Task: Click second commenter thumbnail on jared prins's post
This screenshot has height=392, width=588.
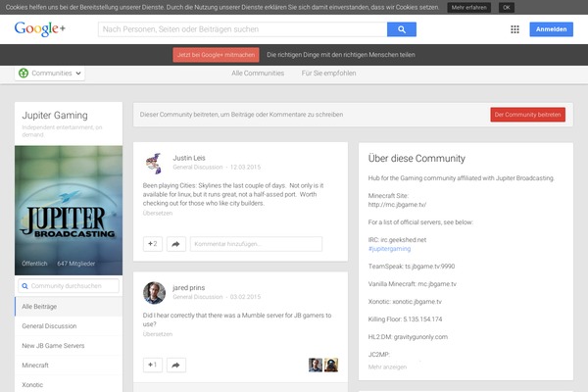Action: [x=331, y=365]
